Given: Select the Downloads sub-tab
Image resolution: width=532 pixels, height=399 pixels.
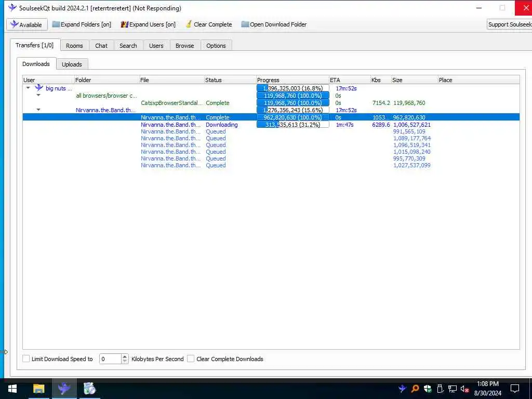Looking at the screenshot, I should click(36, 64).
